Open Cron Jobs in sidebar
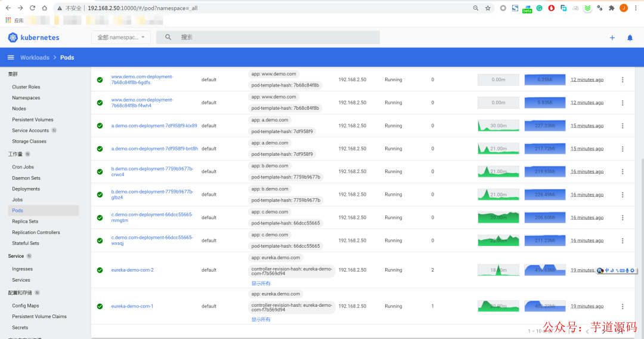The image size is (644, 339). [x=23, y=167]
